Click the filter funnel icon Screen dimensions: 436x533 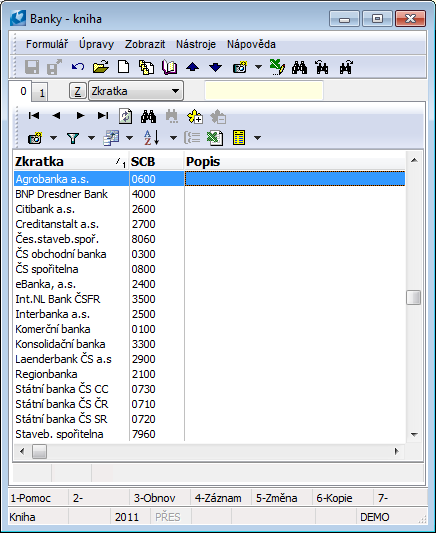click(x=73, y=138)
